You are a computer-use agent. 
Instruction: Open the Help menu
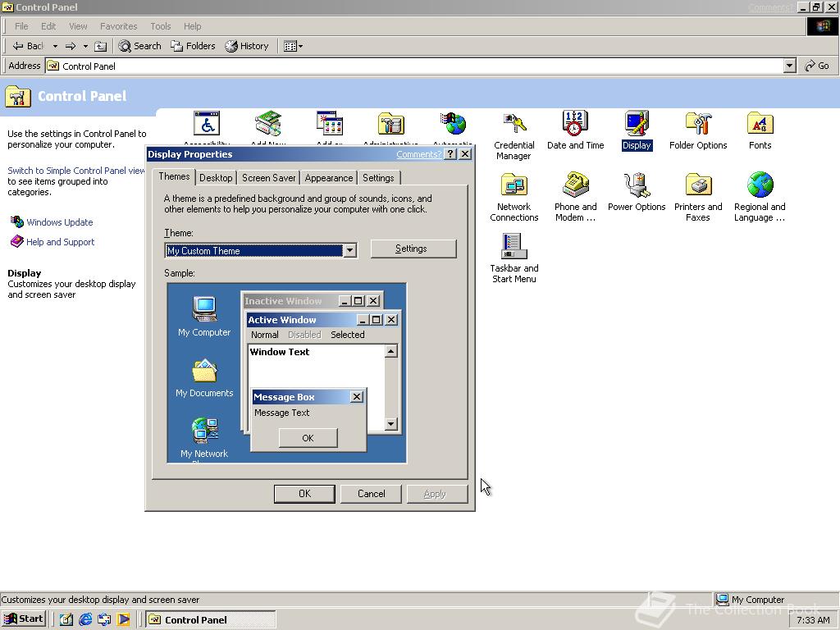(x=192, y=26)
